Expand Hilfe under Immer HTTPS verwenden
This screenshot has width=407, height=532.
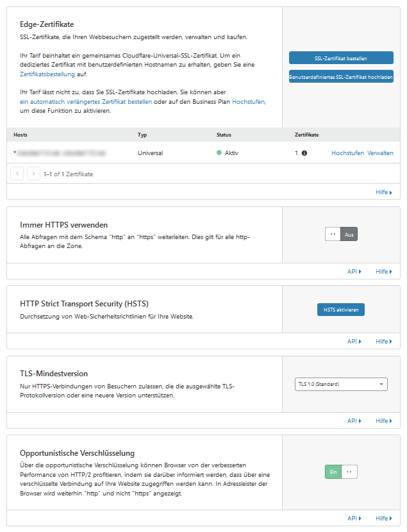[x=383, y=271]
